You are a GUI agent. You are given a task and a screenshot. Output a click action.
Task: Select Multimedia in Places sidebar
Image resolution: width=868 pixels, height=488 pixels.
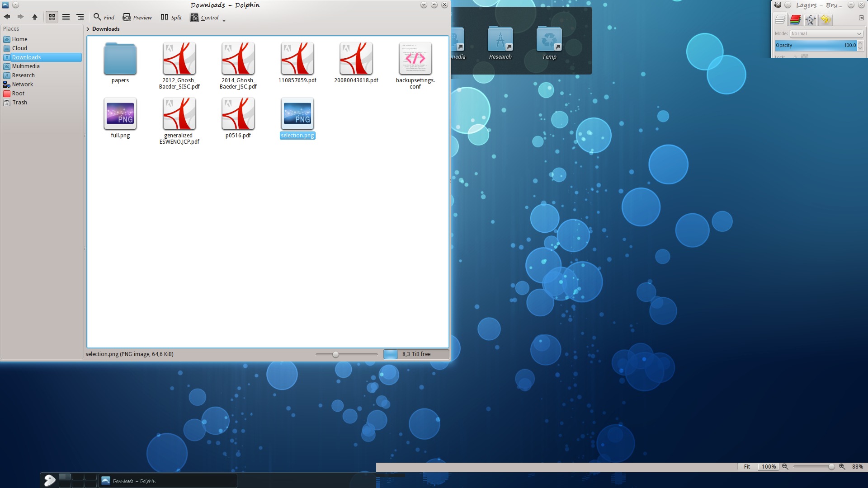[x=26, y=66]
